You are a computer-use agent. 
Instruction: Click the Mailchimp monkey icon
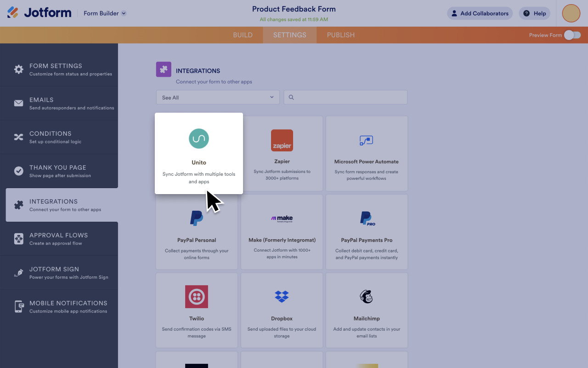pyautogui.click(x=366, y=297)
